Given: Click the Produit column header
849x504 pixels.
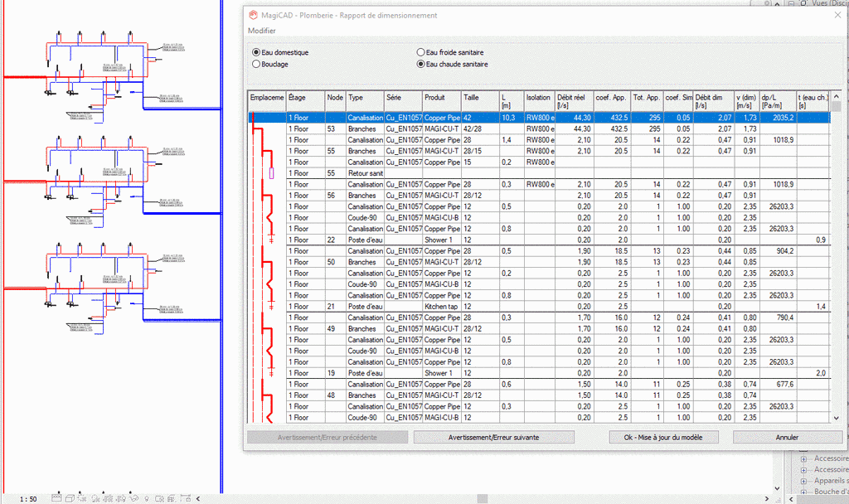Looking at the screenshot, I should click(441, 101).
